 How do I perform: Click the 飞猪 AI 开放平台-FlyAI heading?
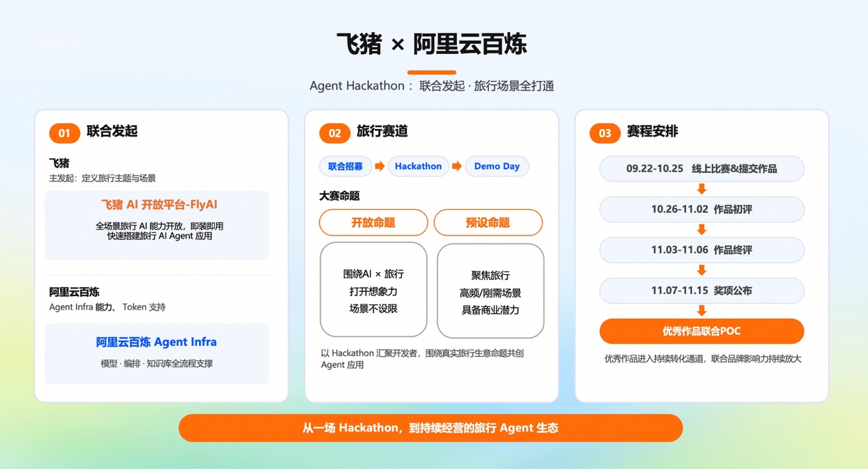[159, 204]
